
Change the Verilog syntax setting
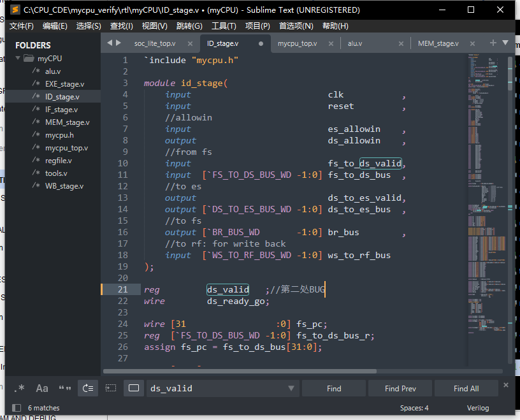point(478,408)
